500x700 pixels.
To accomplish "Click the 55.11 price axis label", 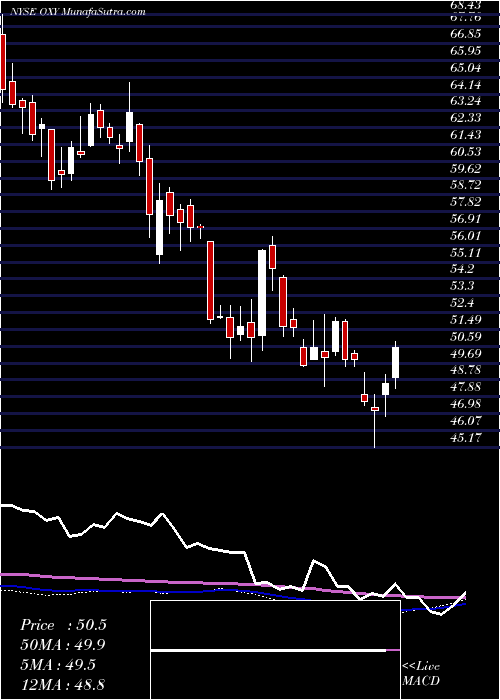I will (466, 253).
